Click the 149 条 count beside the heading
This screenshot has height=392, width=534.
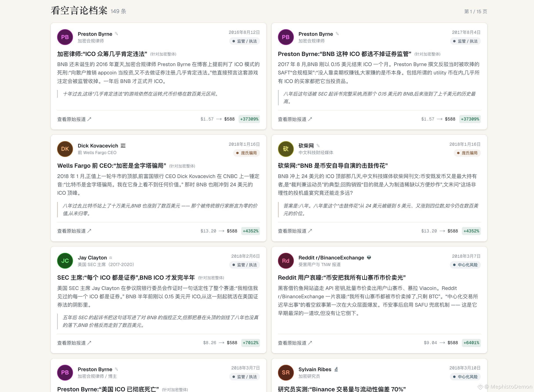pos(118,11)
